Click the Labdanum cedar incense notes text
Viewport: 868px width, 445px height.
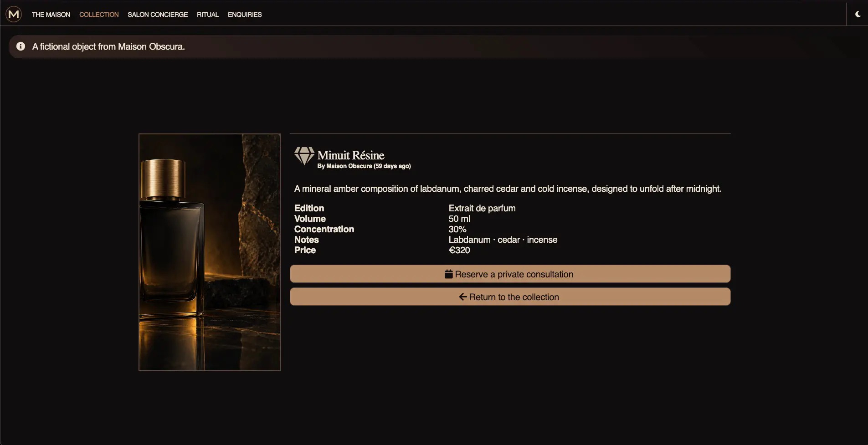click(x=503, y=240)
